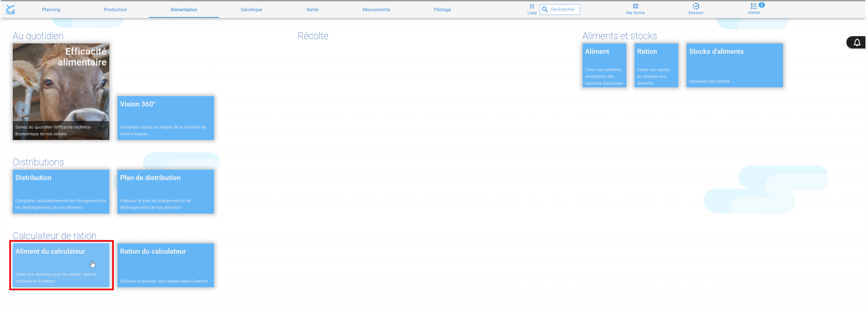
Task: Open the Génétique tab
Action: click(251, 9)
